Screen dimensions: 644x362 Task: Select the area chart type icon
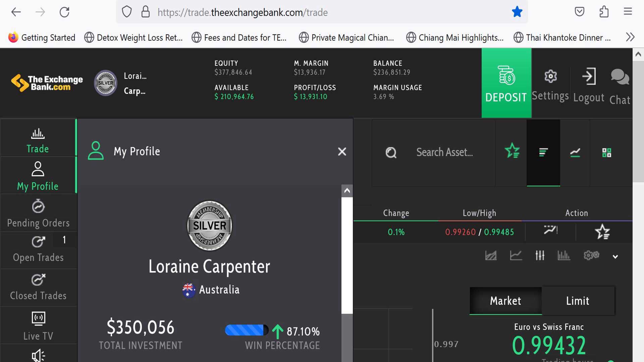[x=491, y=255]
